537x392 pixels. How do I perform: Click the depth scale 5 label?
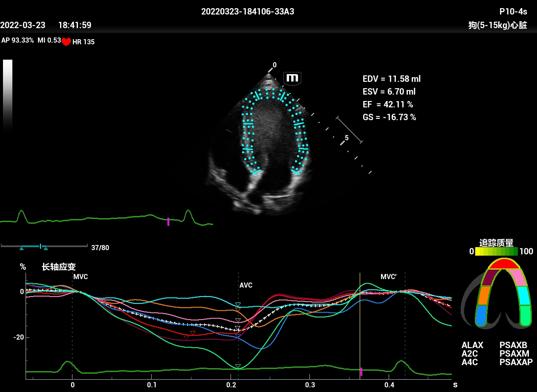(347, 138)
